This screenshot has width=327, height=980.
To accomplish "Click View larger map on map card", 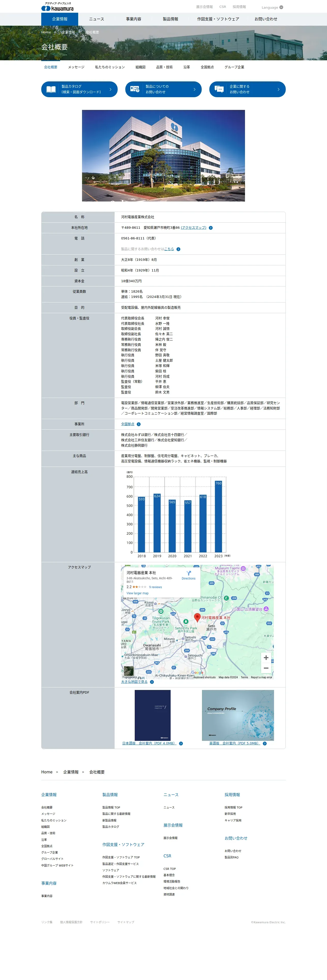I will [x=138, y=593].
